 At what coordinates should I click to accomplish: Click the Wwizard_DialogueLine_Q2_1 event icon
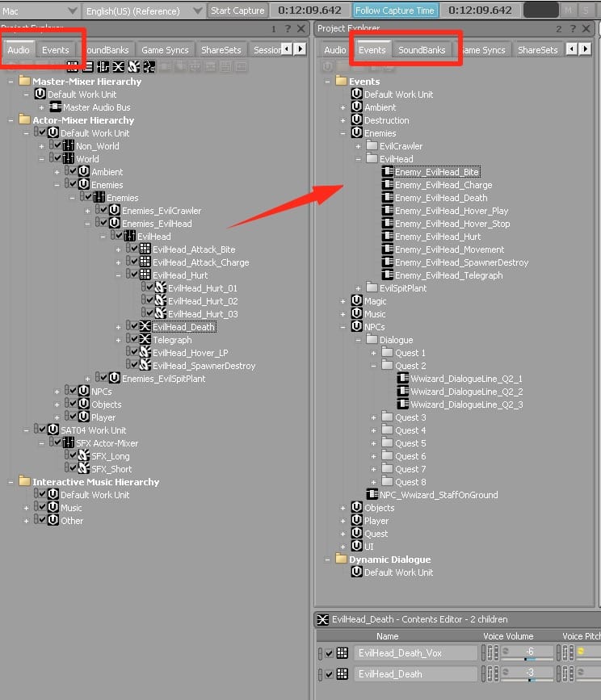tap(403, 379)
